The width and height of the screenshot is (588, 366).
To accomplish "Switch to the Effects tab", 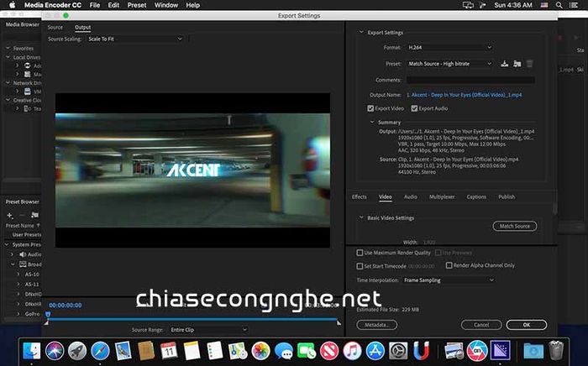I will 359,196.
